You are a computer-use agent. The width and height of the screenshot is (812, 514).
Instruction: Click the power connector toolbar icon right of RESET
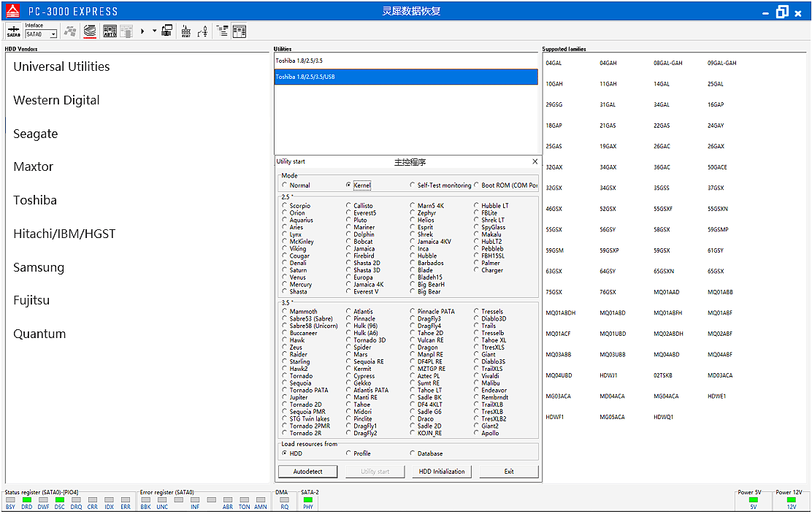click(x=203, y=31)
